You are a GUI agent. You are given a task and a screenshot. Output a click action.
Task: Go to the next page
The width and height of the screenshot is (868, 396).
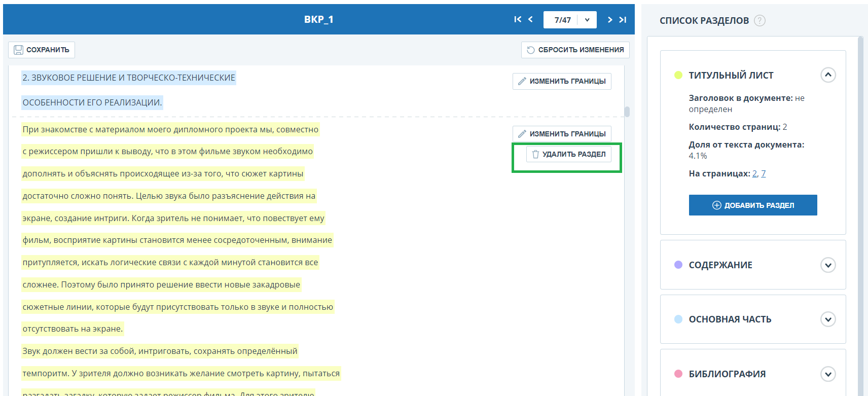(x=610, y=20)
